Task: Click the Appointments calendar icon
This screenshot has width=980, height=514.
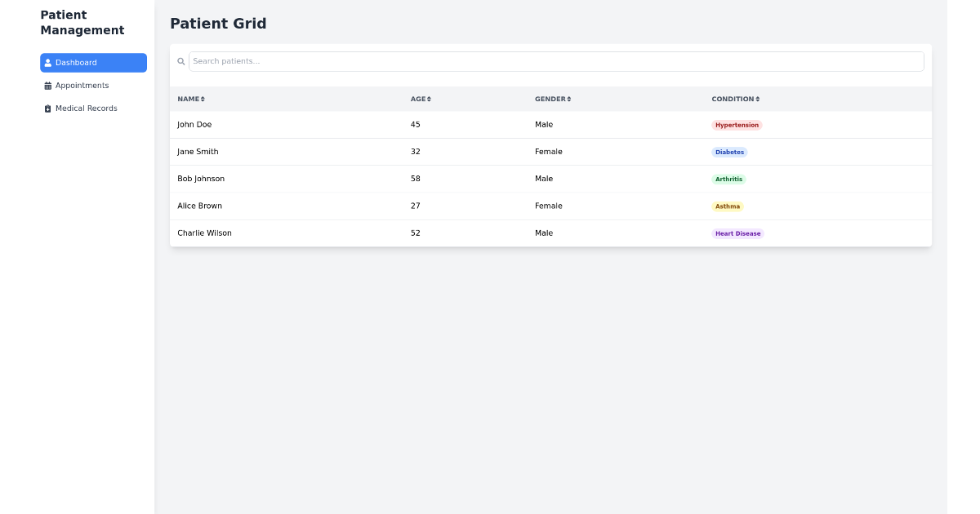Action: 48,86
